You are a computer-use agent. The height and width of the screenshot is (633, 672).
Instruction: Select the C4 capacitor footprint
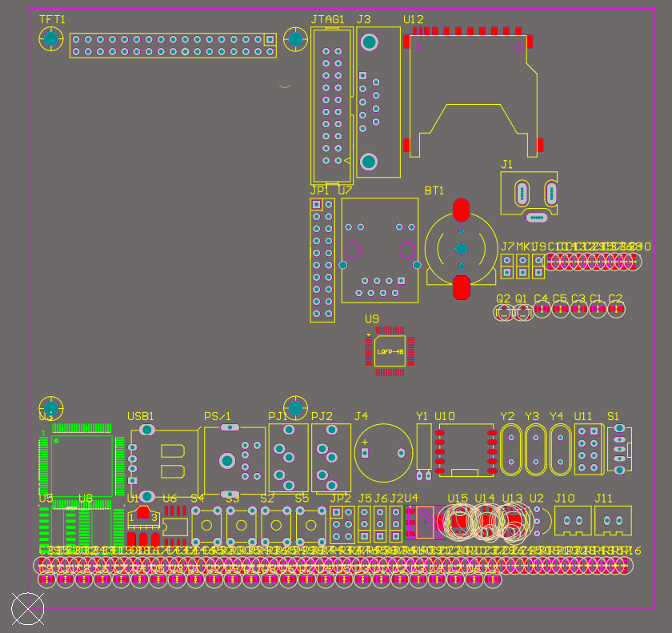[x=542, y=309]
